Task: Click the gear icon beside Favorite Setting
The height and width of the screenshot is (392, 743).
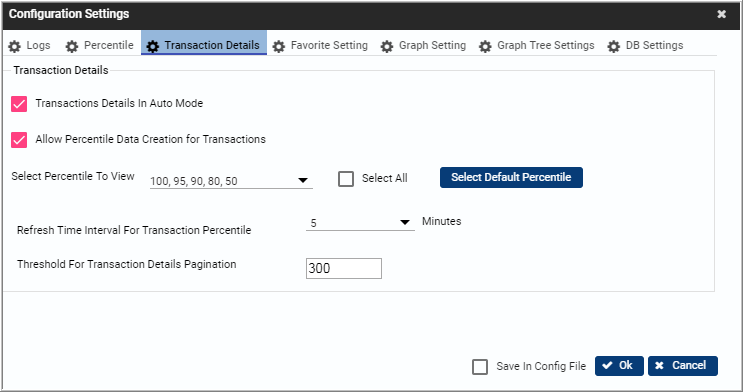Action: pyautogui.click(x=279, y=46)
